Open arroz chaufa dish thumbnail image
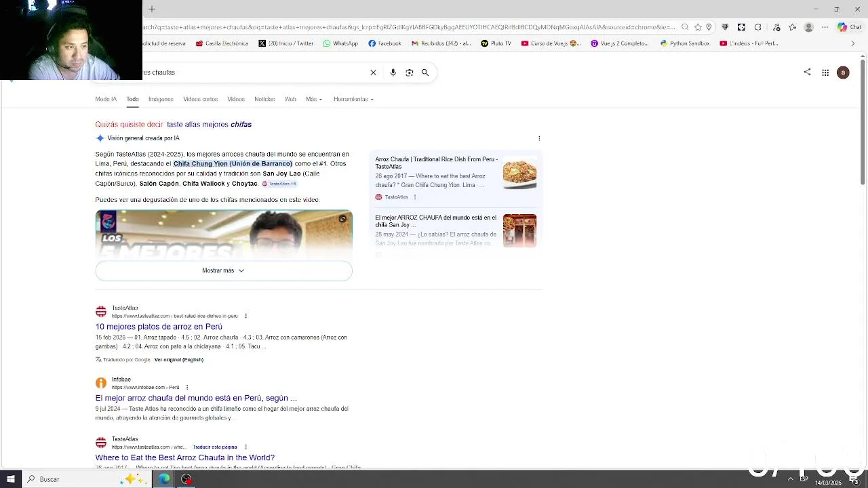Viewport: 868px width, 488px height. point(519,173)
